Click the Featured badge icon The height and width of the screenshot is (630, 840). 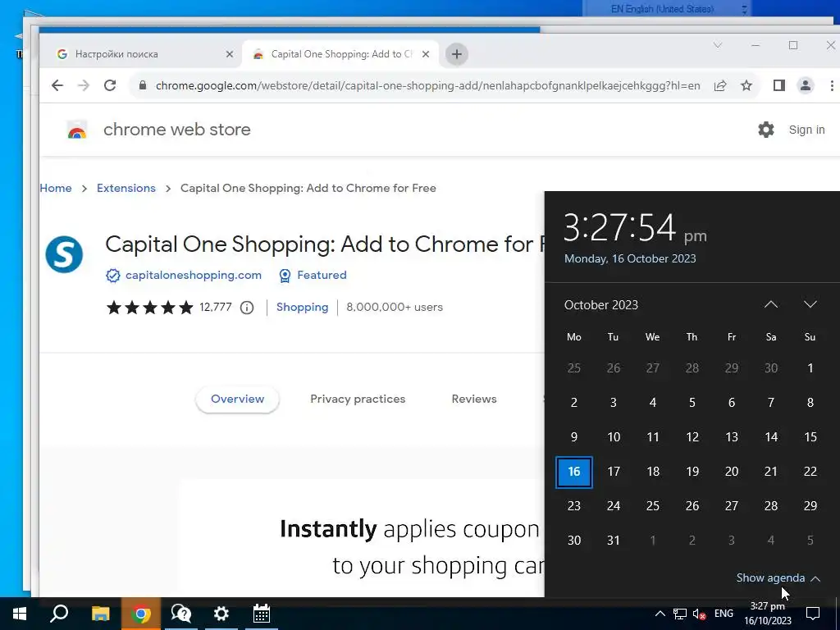pyautogui.click(x=285, y=276)
